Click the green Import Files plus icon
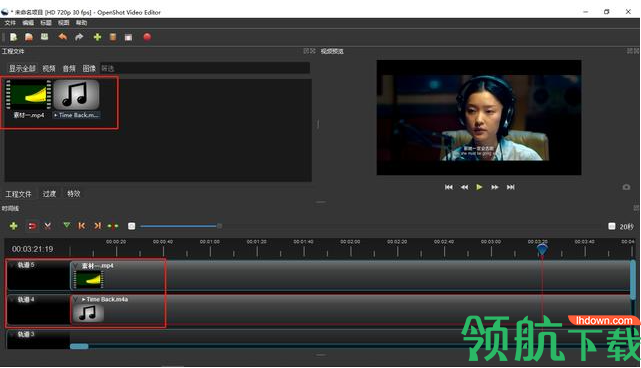 coord(97,37)
